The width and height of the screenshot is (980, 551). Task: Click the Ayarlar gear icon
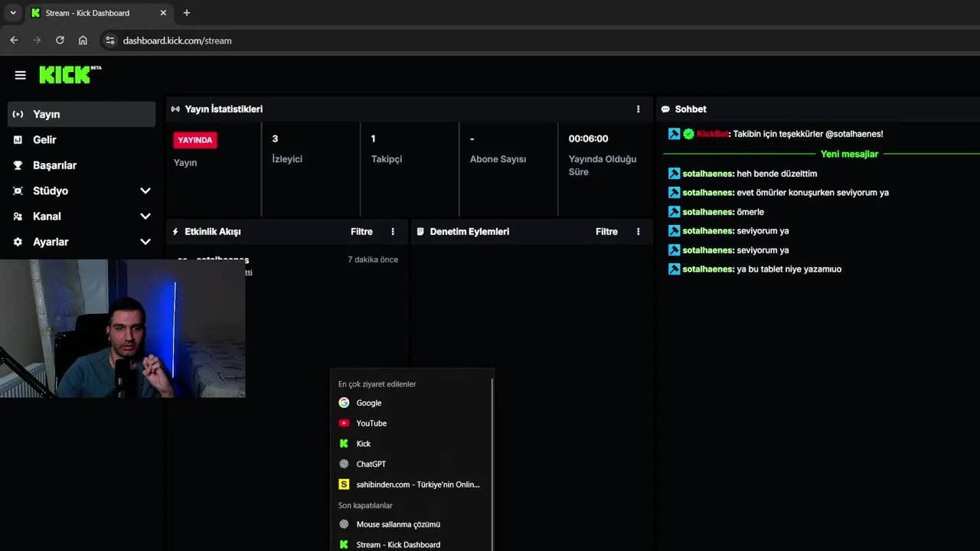18,242
